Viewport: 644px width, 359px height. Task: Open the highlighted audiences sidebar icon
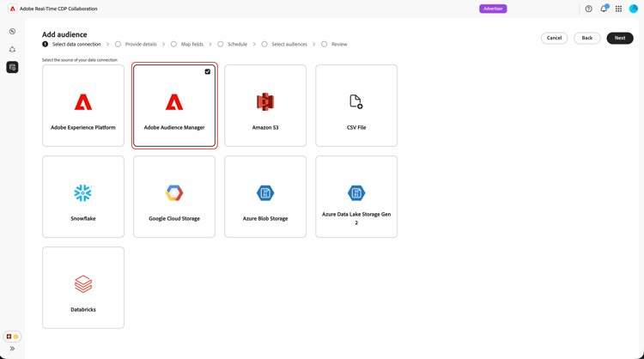(x=12, y=67)
